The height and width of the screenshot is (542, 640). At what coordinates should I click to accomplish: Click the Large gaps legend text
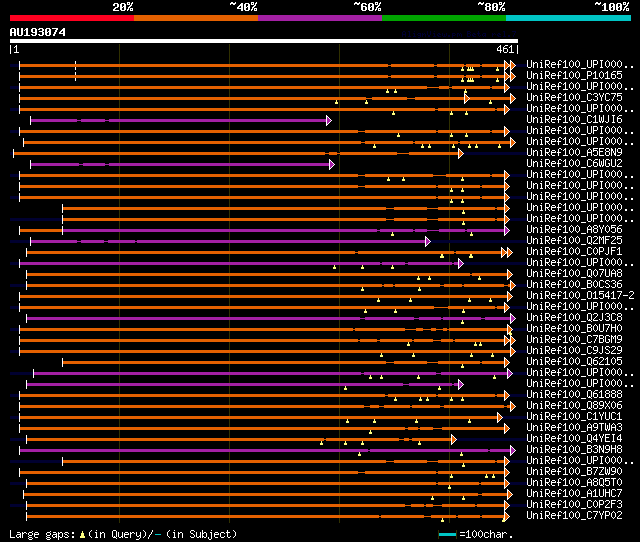coord(42,534)
